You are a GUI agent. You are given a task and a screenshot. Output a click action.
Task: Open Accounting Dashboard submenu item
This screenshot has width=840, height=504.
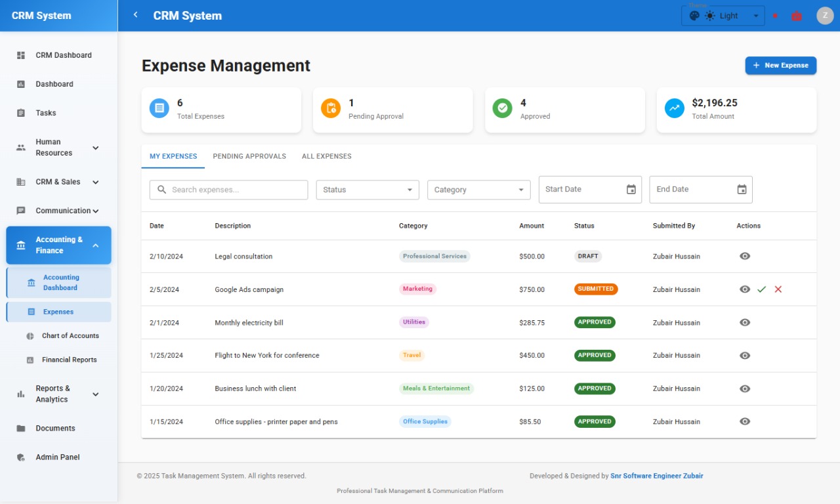point(59,282)
